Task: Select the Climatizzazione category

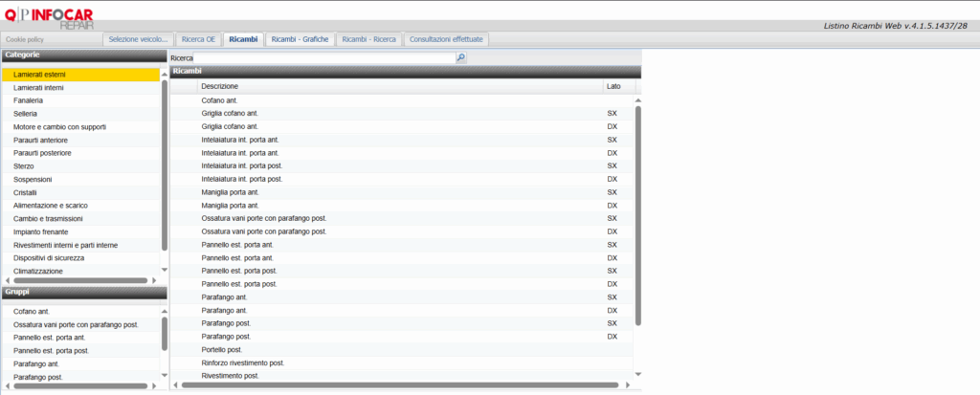Action: 80,272
